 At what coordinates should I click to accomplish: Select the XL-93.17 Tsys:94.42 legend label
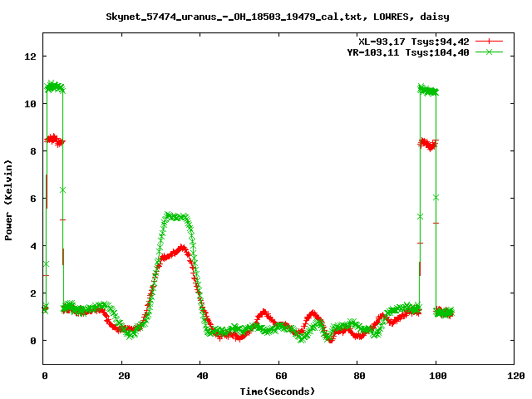414,42
